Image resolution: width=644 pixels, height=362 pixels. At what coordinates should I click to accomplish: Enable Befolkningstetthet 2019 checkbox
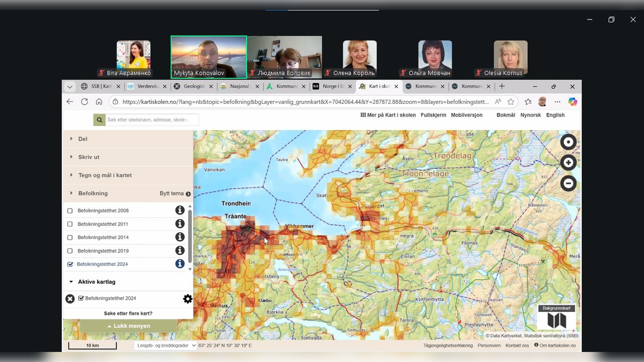[70, 251]
